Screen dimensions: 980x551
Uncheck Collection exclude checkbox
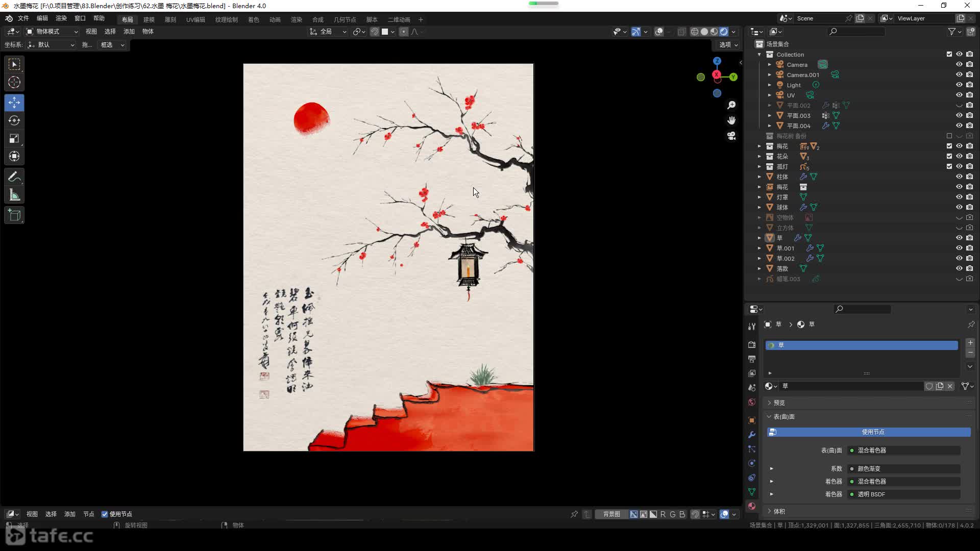click(x=949, y=54)
